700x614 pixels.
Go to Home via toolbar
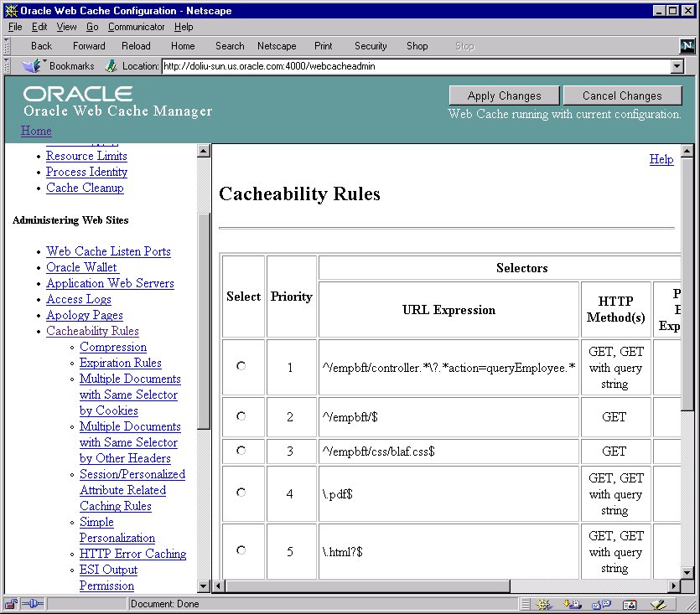coord(183,46)
